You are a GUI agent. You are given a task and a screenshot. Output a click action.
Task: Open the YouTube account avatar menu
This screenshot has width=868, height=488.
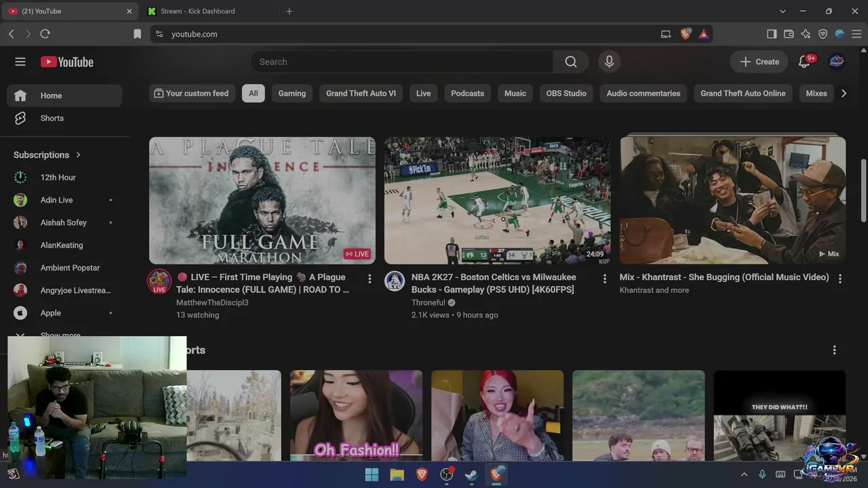click(x=837, y=62)
